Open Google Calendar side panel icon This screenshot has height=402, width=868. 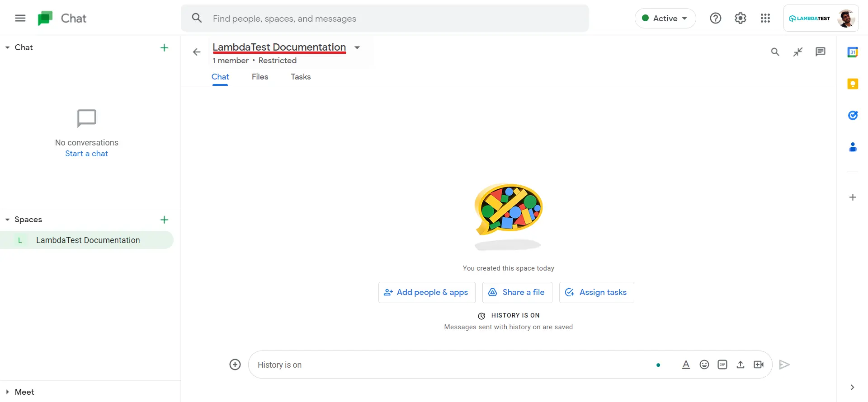click(853, 52)
